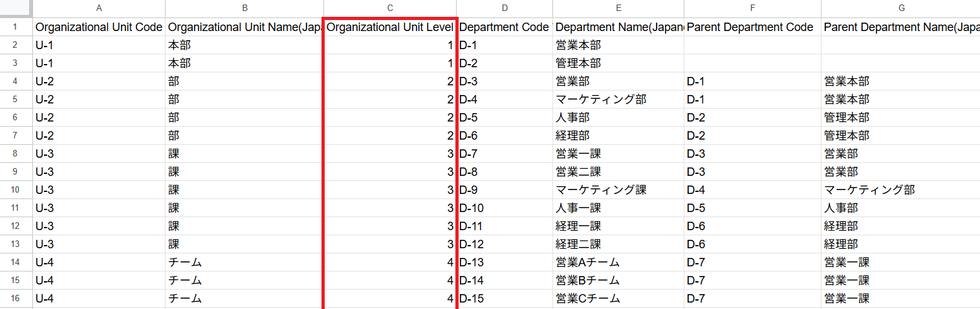Select row 1 header number
The width and height of the screenshot is (980, 309).
[x=16, y=27]
